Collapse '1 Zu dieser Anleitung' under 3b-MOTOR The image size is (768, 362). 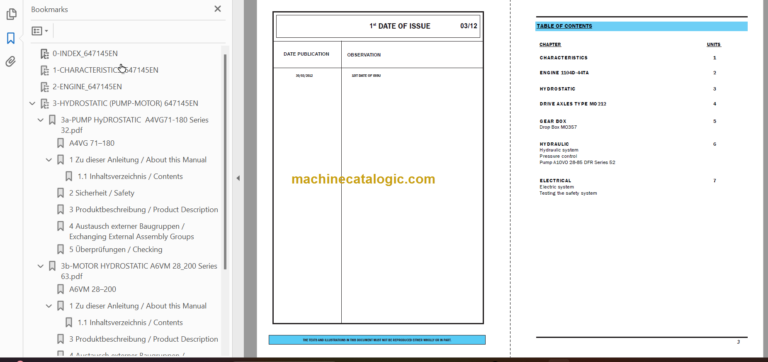click(49, 306)
